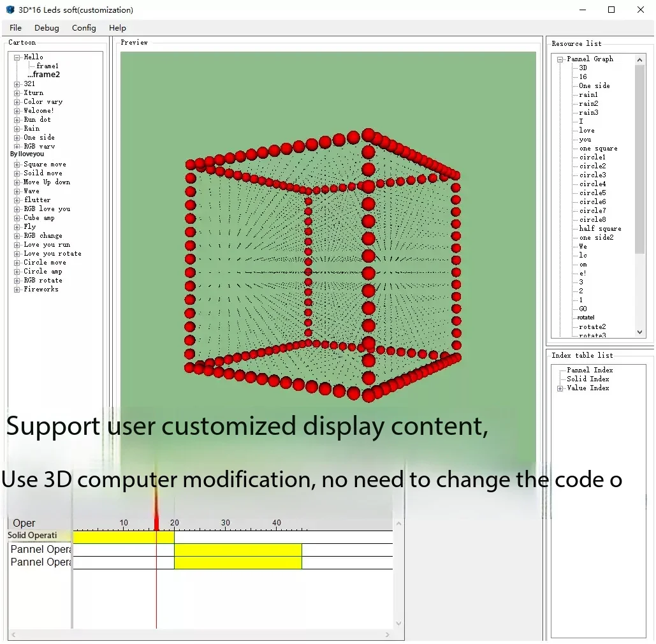Select the Cube amp cartoon

[x=39, y=217]
